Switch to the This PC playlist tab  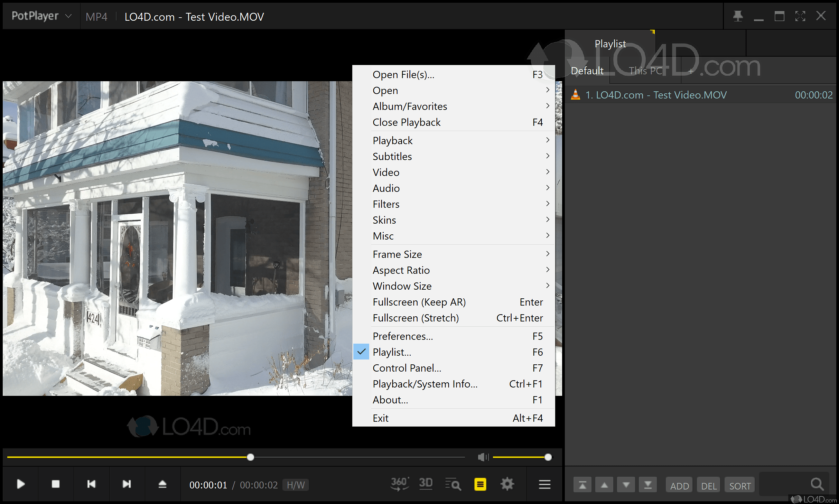tap(645, 71)
